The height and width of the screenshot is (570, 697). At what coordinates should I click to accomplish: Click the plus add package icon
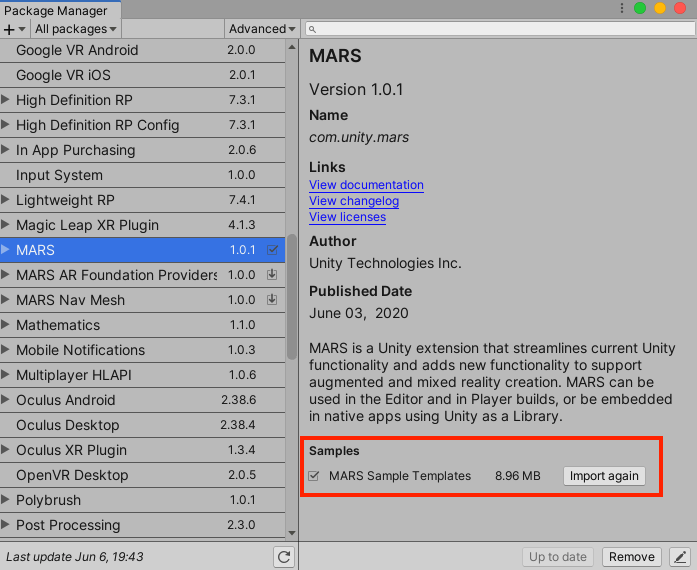[9, 29]
